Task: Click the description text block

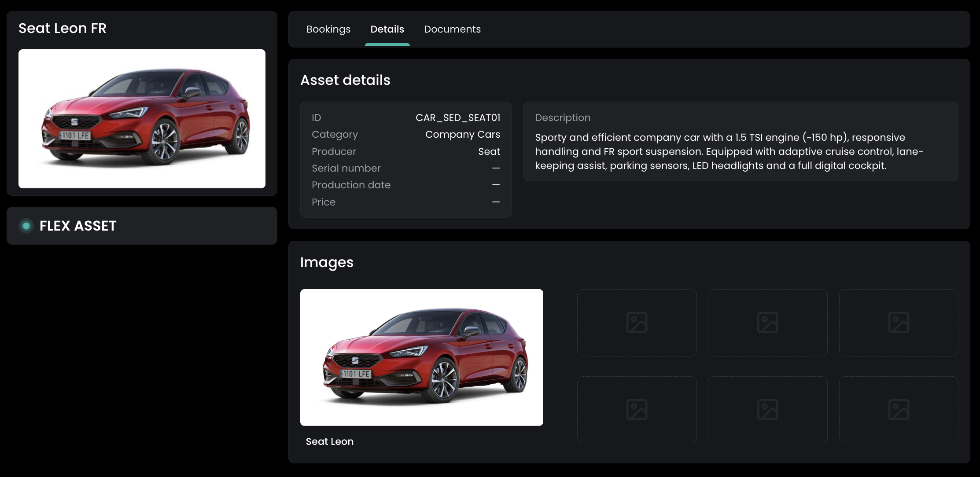Action: (x=729, y=151)
